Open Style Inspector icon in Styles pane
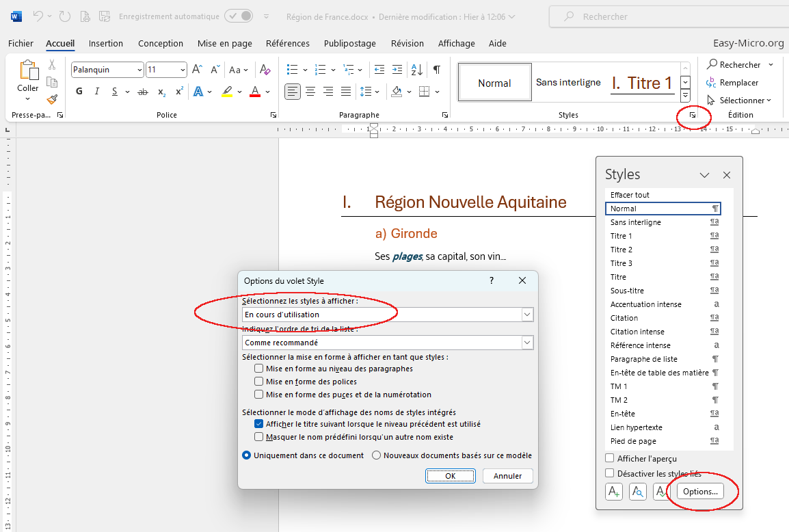This screenshot has height=532, width=789. 637,491
